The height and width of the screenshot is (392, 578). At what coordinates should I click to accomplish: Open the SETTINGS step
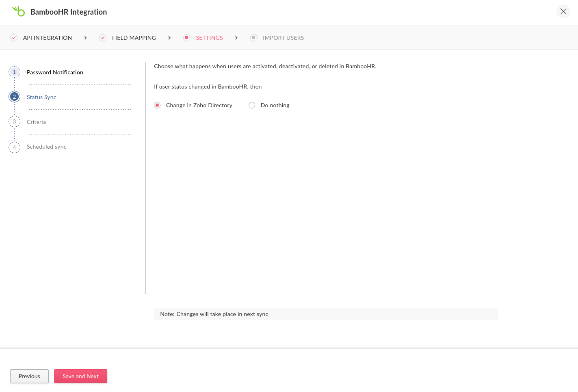209,38
